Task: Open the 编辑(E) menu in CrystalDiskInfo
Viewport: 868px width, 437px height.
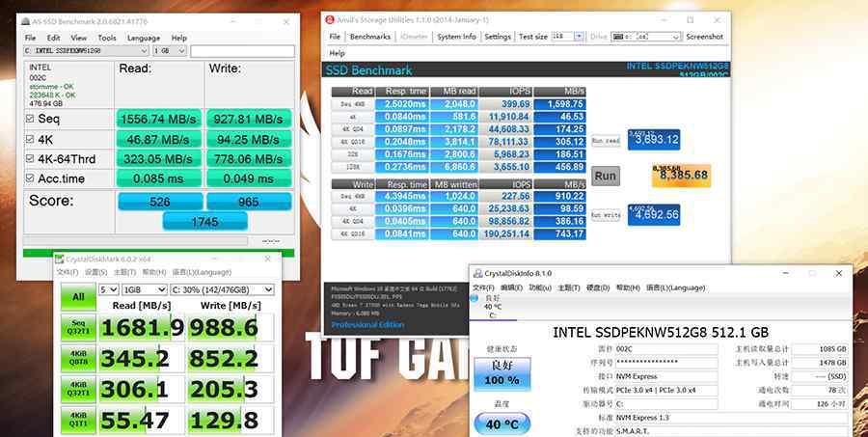Action: pos(511,288)
